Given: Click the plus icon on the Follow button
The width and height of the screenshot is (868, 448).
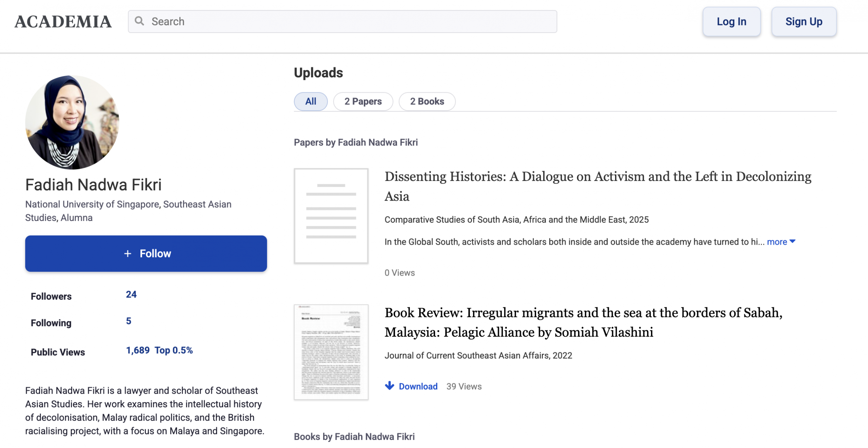Looking at the screenshot, I should pyautogui.click(x=127, y=254).
